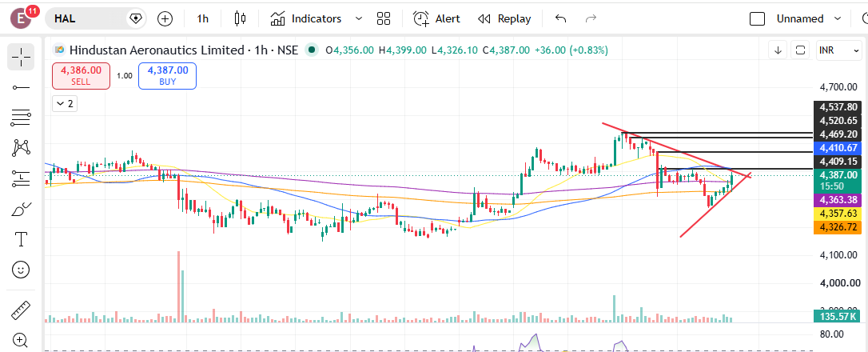This screenshot has height=352, width=868.
Task: Click the O4,356.00 open price value
Action: tap(350, 50)
